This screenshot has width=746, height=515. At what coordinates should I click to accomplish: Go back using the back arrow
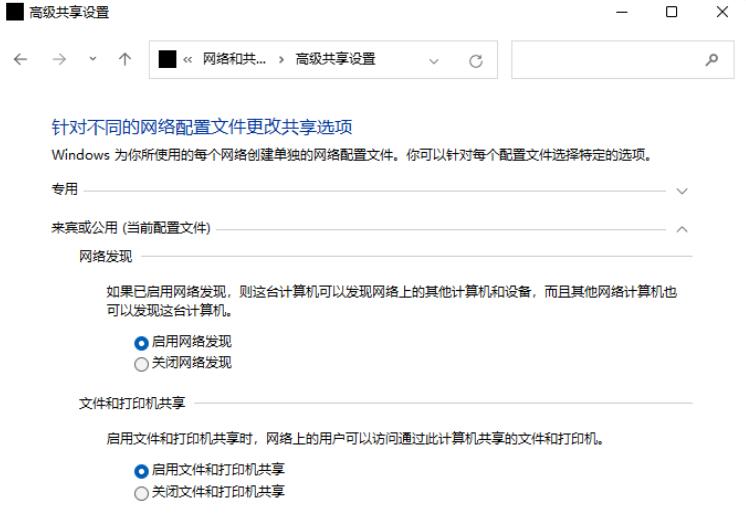20,59
